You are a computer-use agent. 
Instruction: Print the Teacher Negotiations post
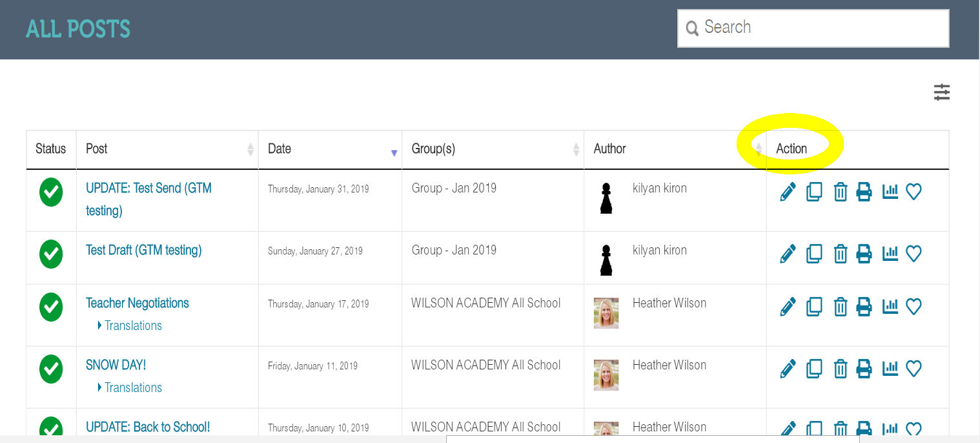[x=864, y=307]
